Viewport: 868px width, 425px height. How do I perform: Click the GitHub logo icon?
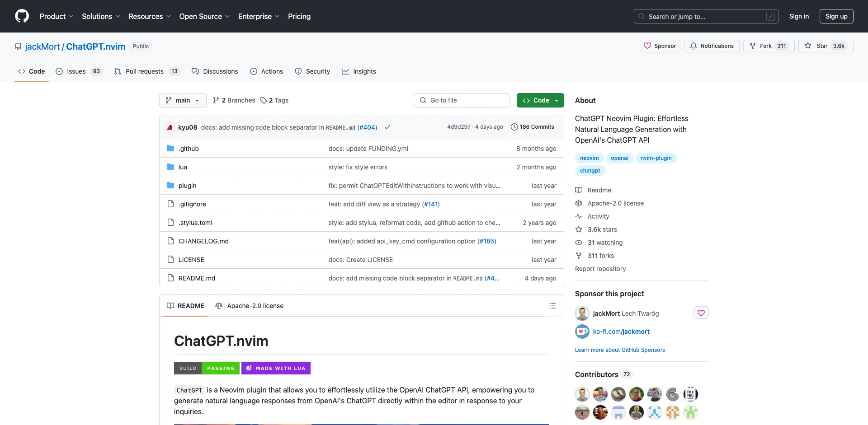point(22,16)
